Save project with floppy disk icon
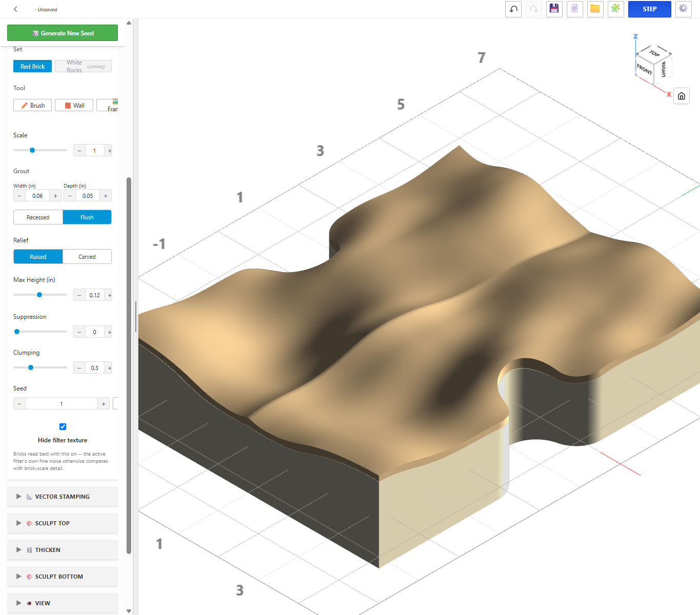This screenshot has height=615, width=700. click(x=554, y=9)
